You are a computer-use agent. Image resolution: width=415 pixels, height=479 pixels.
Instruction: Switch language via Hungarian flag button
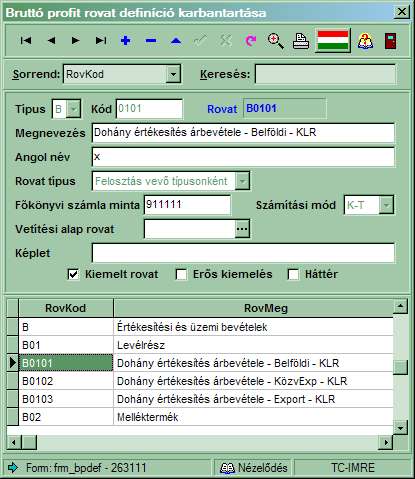(333, 41)
